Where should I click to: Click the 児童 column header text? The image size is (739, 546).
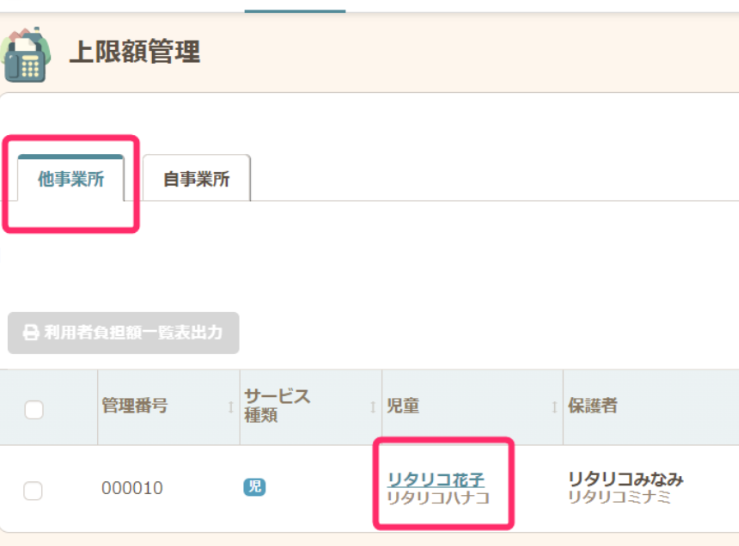403,406
